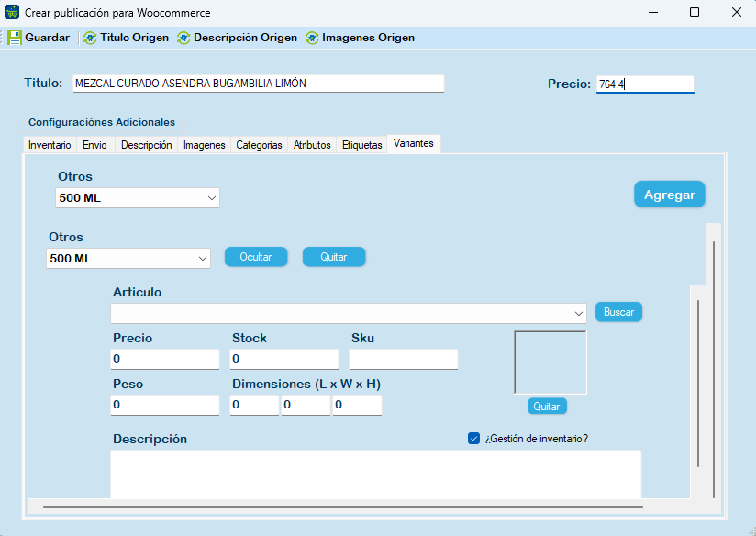756x536 pixels.
Task: Switch to the Inventario tab
Action: (50, 145)
